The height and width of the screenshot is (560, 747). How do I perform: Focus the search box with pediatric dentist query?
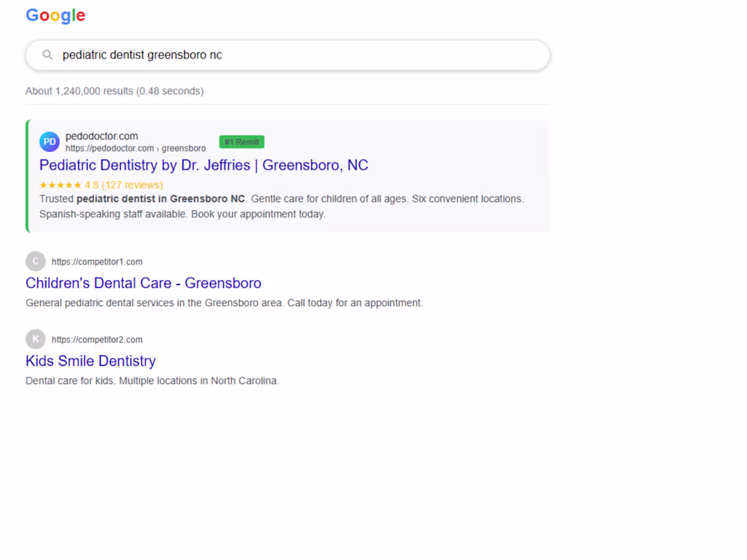click(288, 55)
